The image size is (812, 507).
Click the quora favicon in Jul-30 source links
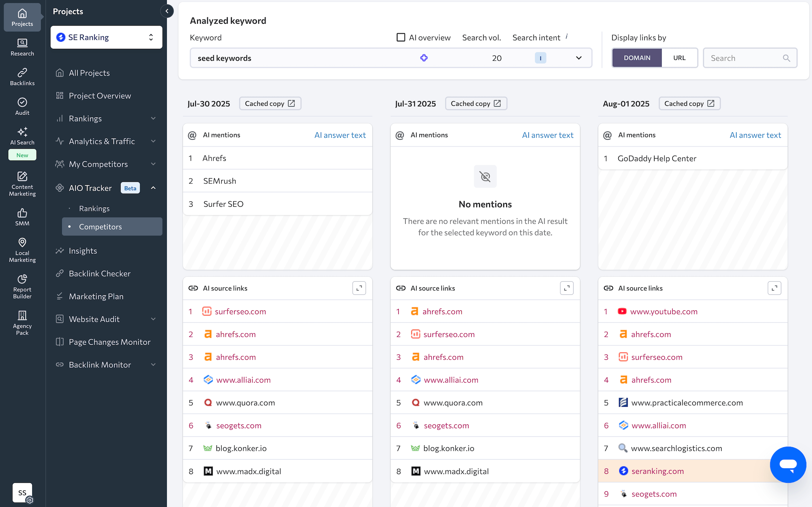(x=208, y=402)
